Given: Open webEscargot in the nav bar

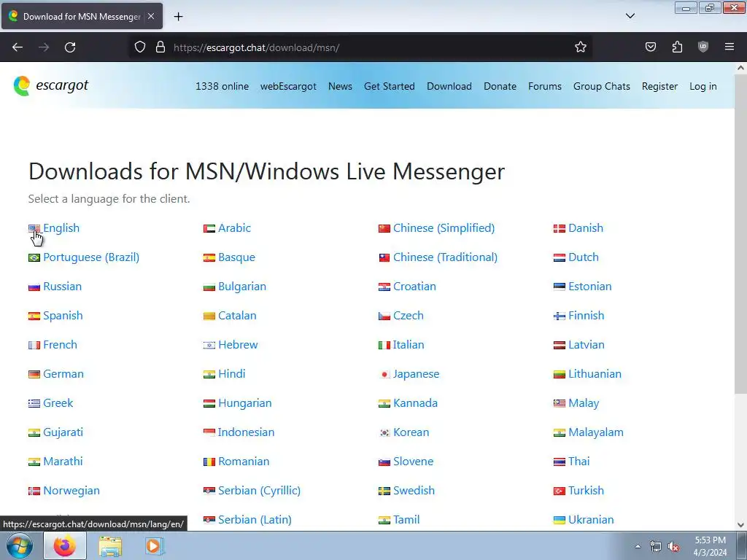Looking at the screenshot, I should click(288, 86).
